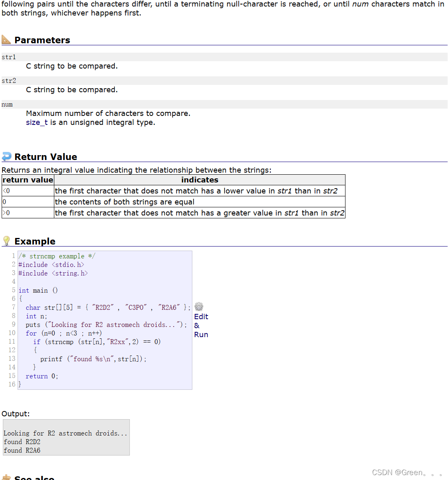This screenshot has width=448, height=480.
Task: Click the '#include <stdio.h>' code line
Action: click(51, 265)
